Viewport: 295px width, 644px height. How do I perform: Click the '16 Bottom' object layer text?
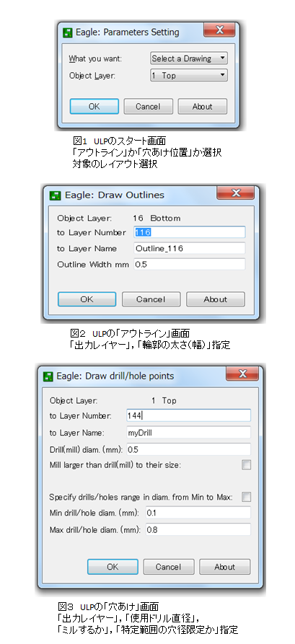(x=157, y=218)
